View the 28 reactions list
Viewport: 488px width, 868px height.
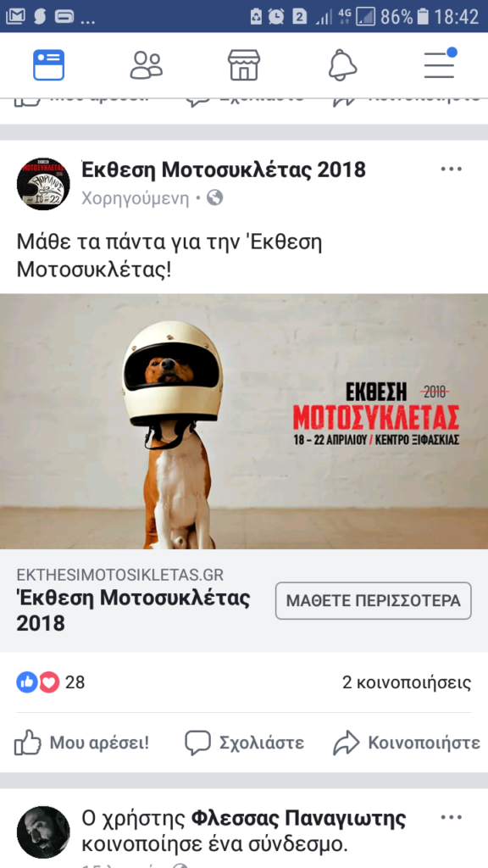[50, 682]
